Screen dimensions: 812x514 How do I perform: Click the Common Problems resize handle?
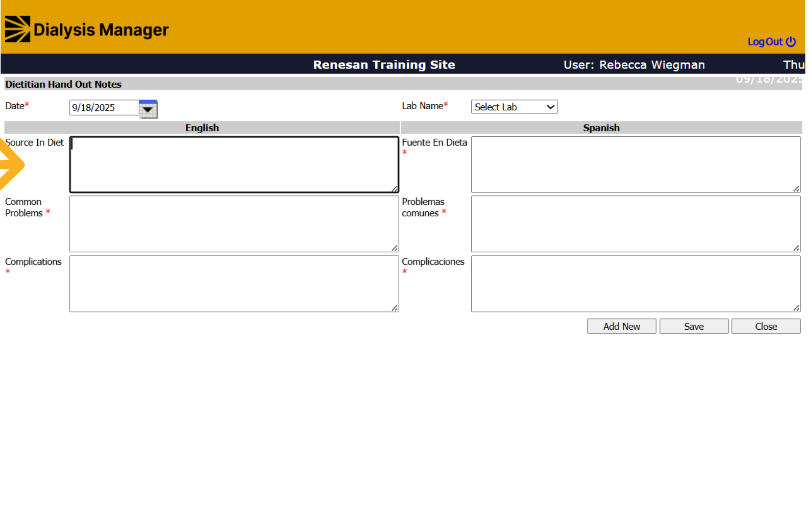[x=395, y=248]
